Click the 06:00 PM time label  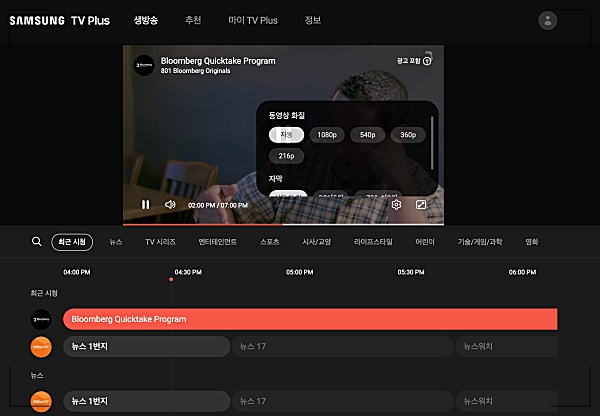522,272
